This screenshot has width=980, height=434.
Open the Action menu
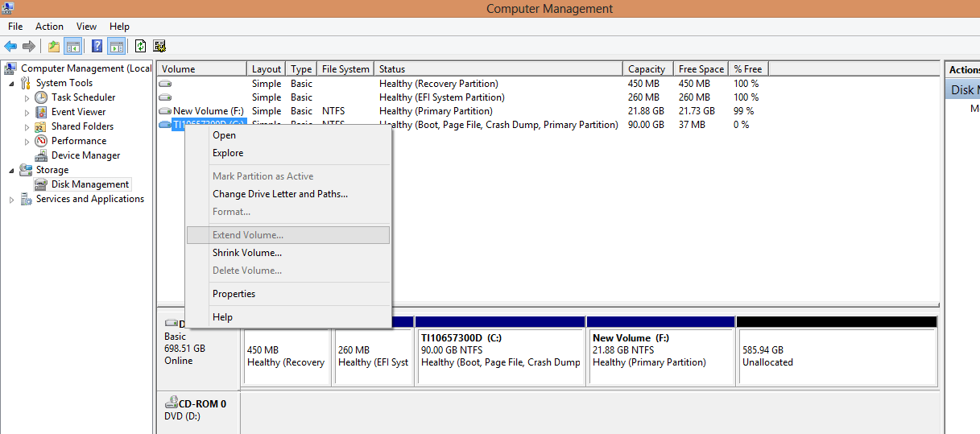tap(49, 27)
